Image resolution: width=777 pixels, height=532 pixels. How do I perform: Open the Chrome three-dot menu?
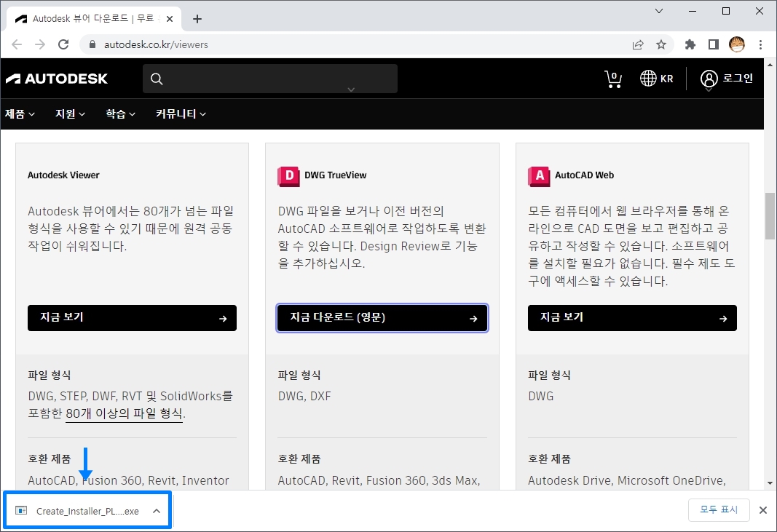(x=761, y=44)
